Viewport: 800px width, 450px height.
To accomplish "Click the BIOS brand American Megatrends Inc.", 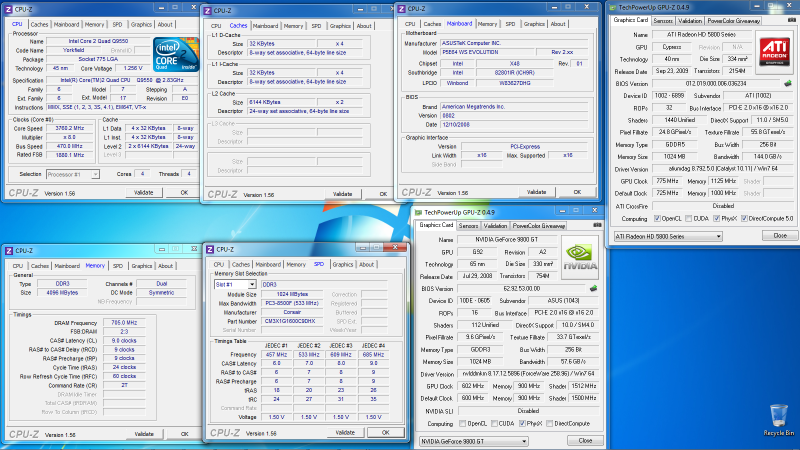I will click(x=514, y=107).
